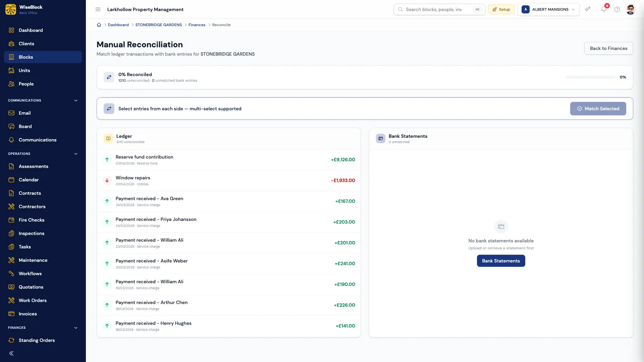
Task: Click the Match Selected button
Action: click(x=598, y=109)
